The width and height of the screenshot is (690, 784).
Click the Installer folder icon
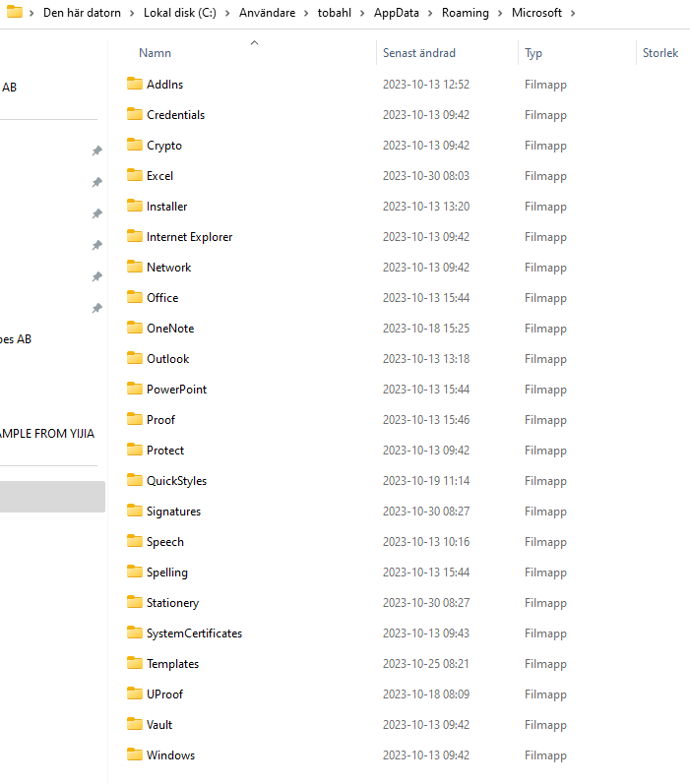click(x=135, y=206)
